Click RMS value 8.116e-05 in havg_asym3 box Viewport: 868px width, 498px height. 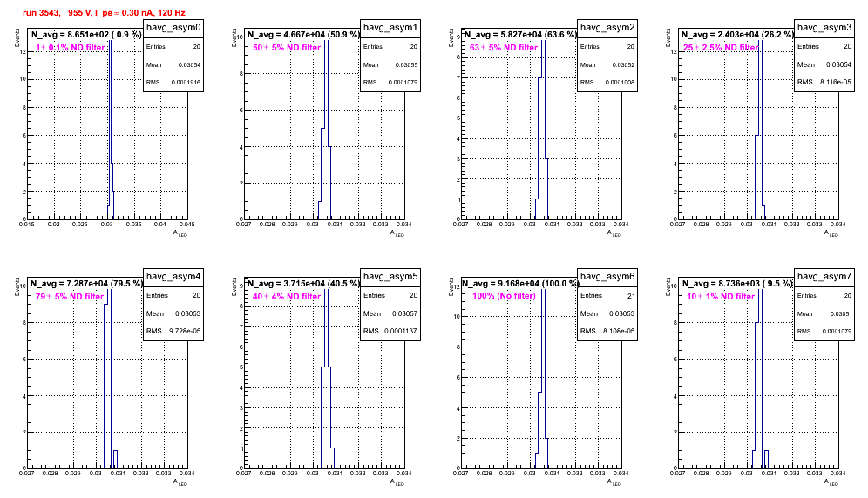pyautogui.click(x=836, y=82)
